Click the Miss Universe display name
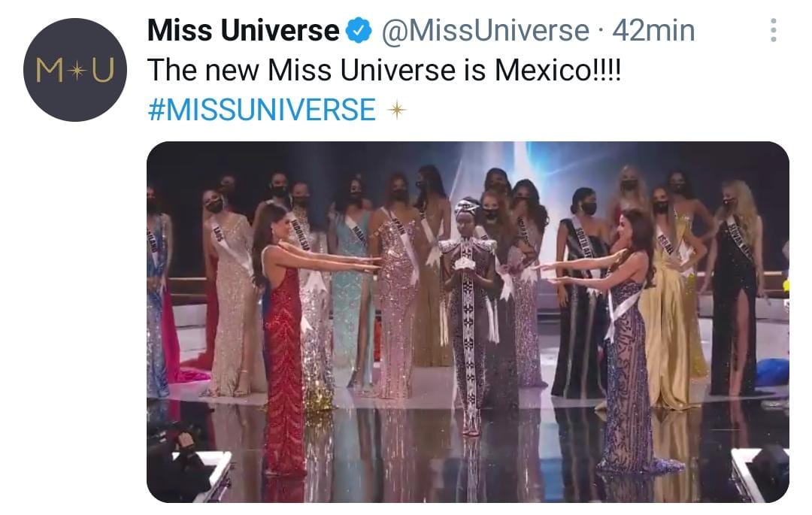Screen dimensions: 812x515 (244, 30)
